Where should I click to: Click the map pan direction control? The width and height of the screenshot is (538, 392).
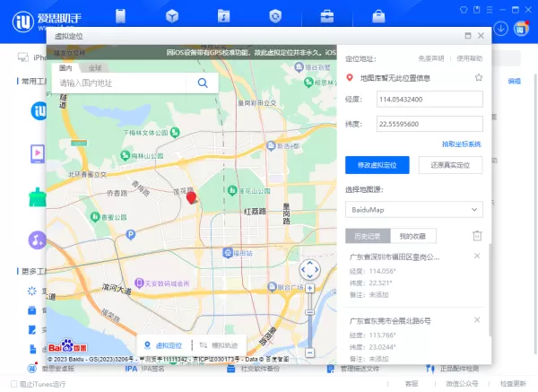tap(310, 269)
